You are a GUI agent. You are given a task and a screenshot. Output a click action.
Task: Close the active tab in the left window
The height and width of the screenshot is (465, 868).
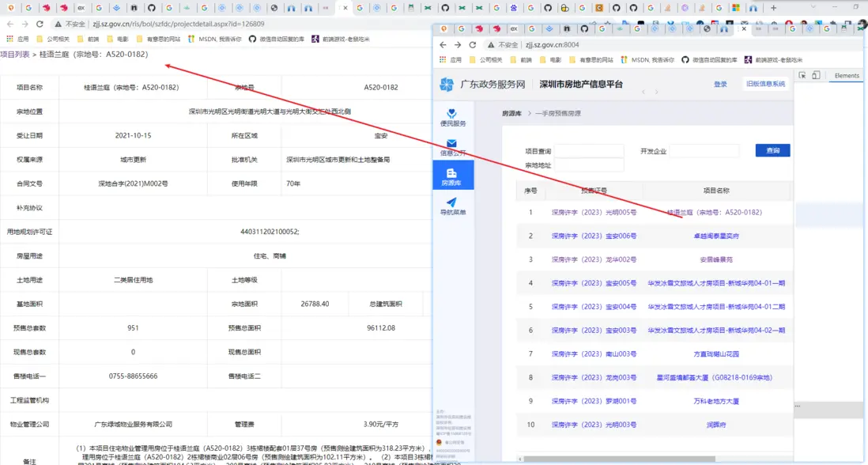pyautogui.click(x=345, y=8)
